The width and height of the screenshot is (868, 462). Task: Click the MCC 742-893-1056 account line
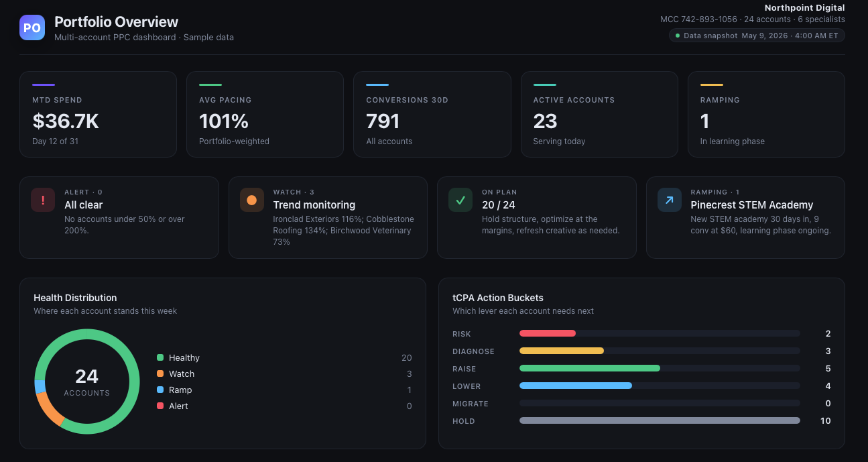pos(753,19)
